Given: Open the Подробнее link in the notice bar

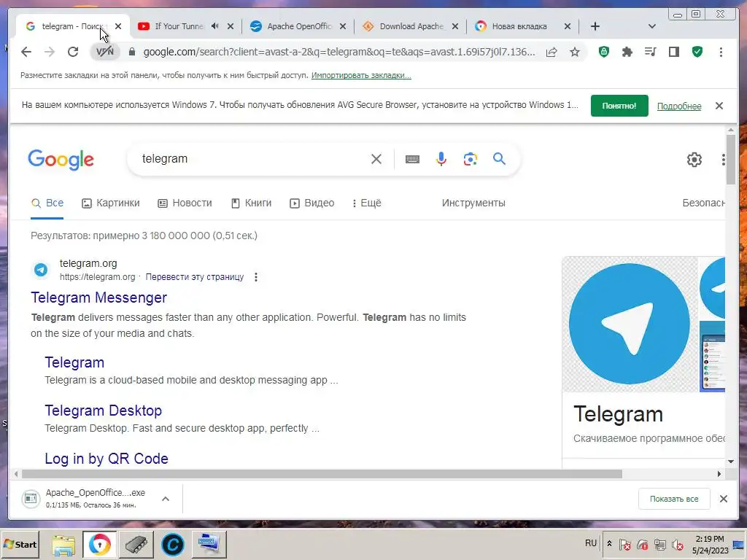Looking at the screenshot, I should 679,106.
